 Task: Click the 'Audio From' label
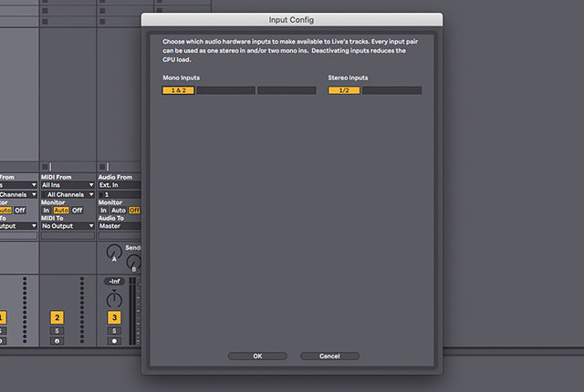(116, 177)
